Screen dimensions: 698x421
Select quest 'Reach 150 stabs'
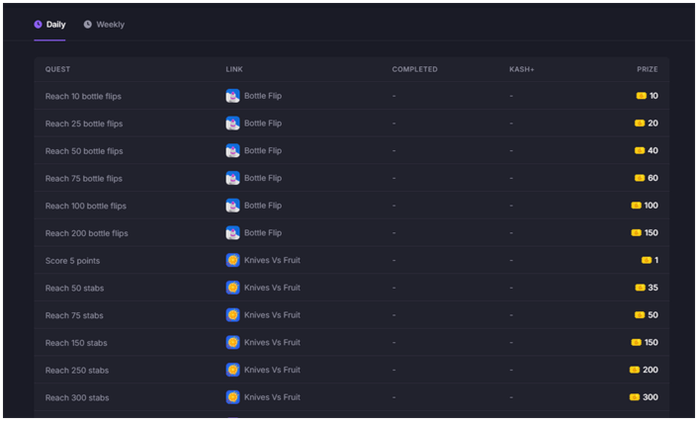point(76,343)
